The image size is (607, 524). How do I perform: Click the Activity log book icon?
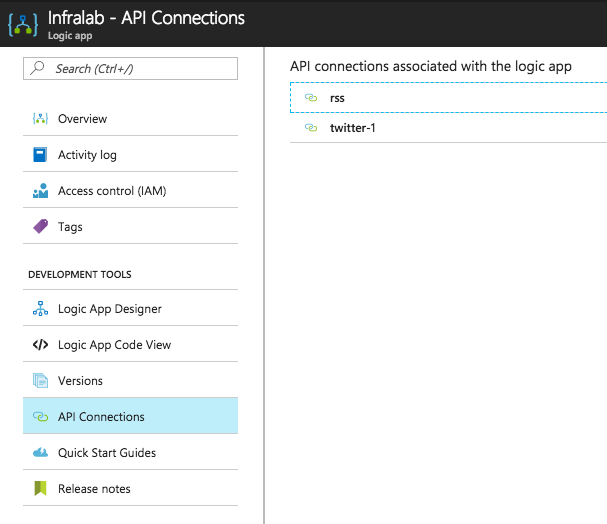[x=40, y=154]
